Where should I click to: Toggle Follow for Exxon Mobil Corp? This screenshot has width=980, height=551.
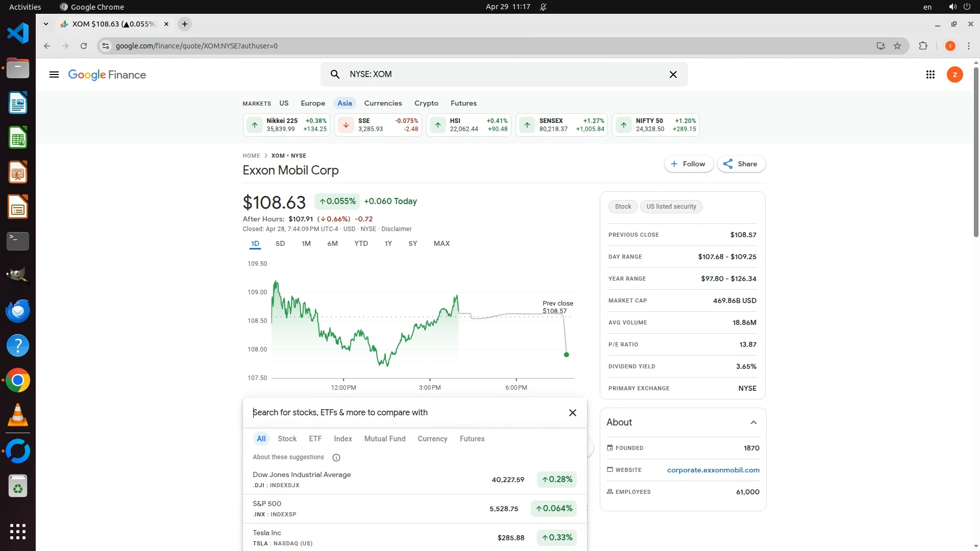click(x=688, y=164)
